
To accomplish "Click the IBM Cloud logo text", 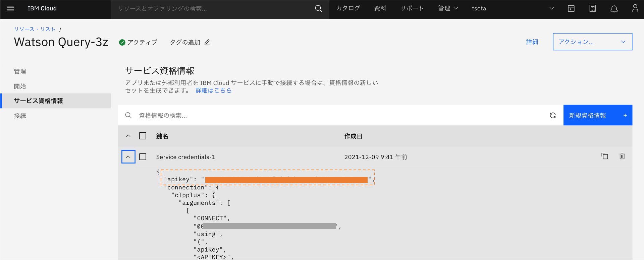I will [x=42, y=9].
